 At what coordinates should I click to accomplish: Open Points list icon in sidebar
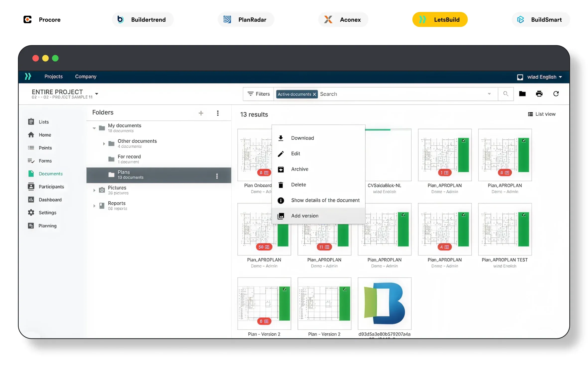tap(31, 148)
